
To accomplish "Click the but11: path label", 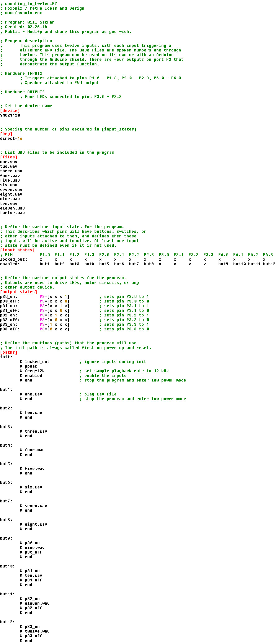I will pos(7,594).
